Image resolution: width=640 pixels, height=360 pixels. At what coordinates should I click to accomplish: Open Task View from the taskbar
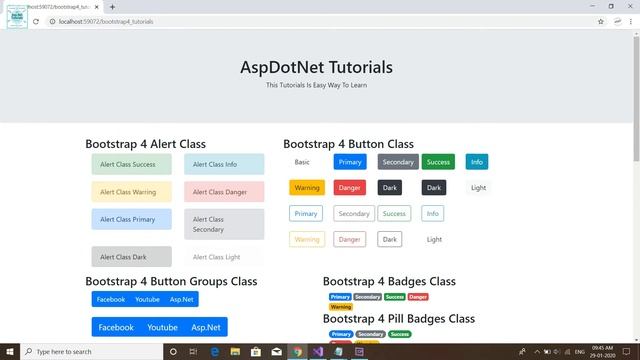tap(193, 351)
